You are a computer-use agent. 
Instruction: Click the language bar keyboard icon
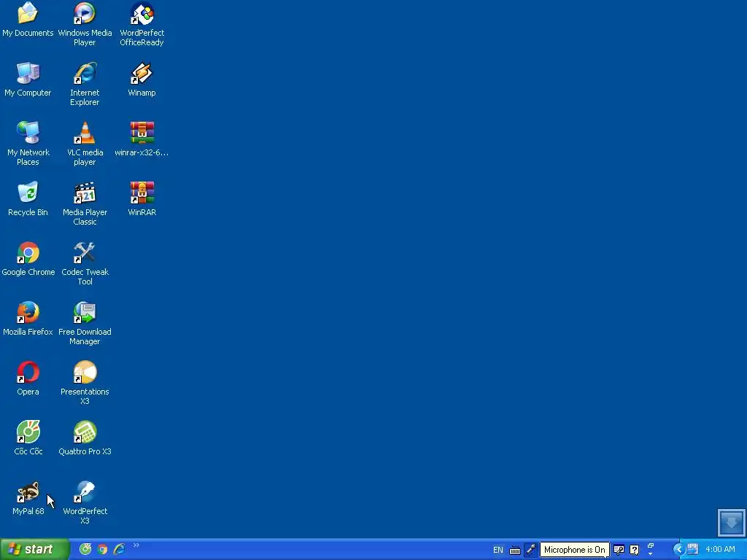[x=515, y=550]
